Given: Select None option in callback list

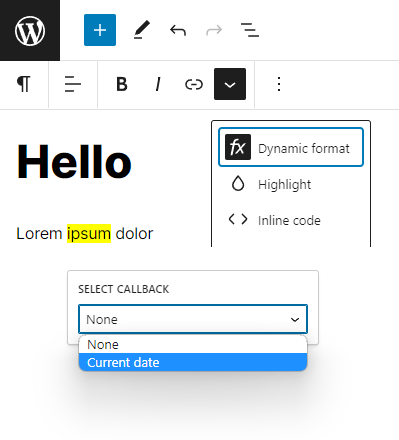Looking at the screenshot, I should (x=193, y=344).
